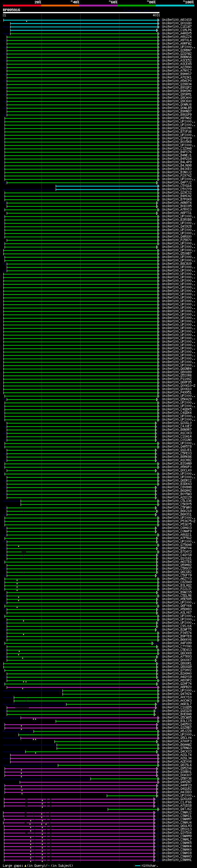Click the Large gaps legend text
The image size is (197, 868).
pos(13,865)
